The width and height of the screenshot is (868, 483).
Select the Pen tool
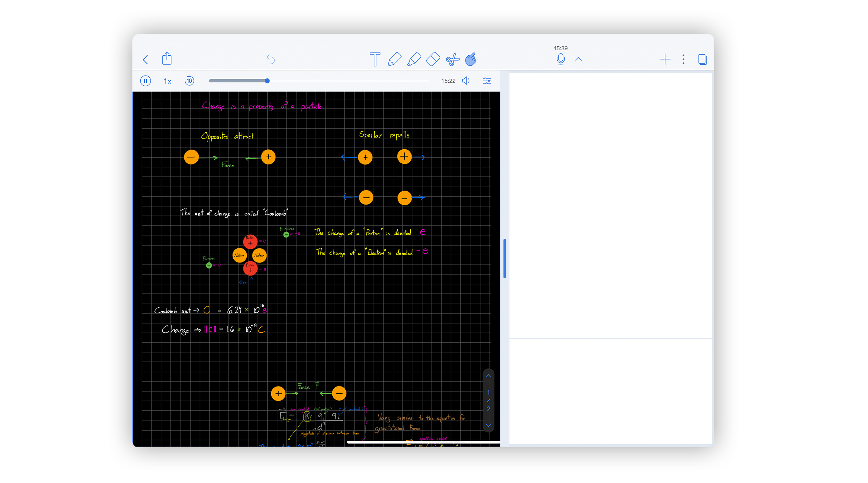pos(394,59)
